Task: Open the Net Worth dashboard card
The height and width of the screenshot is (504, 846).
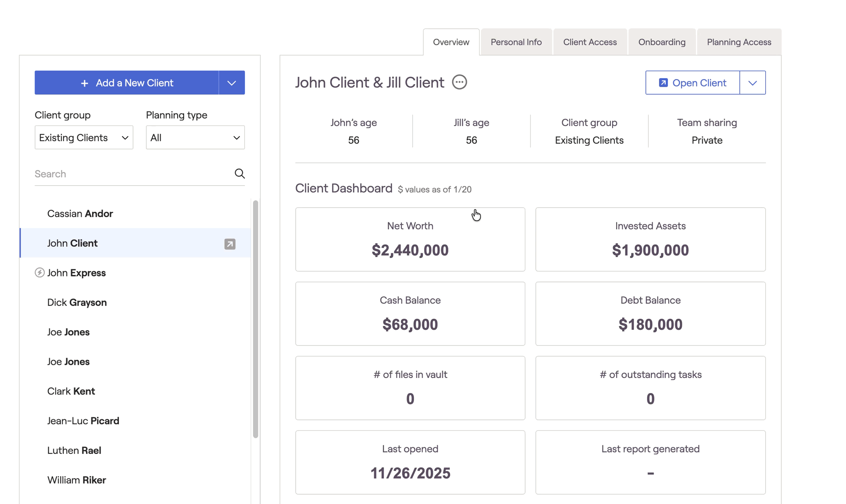Action: point(410,239)
